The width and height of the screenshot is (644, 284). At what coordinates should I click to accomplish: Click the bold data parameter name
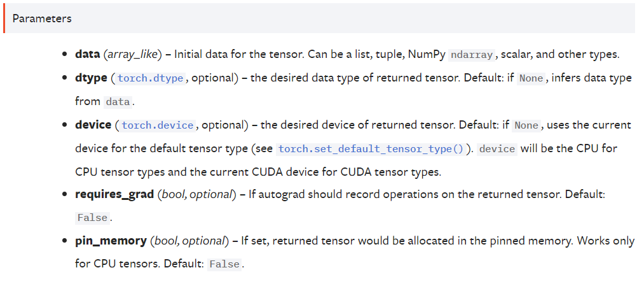[x=87, y=54]
